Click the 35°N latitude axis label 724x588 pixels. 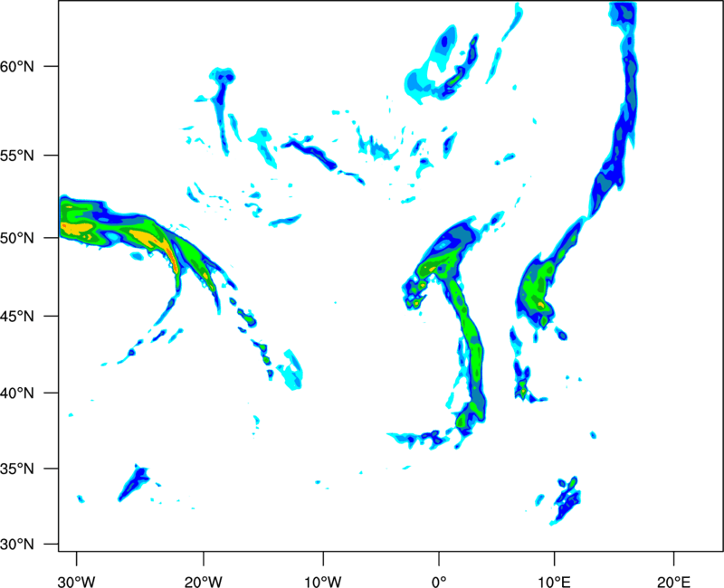[17, 469]
